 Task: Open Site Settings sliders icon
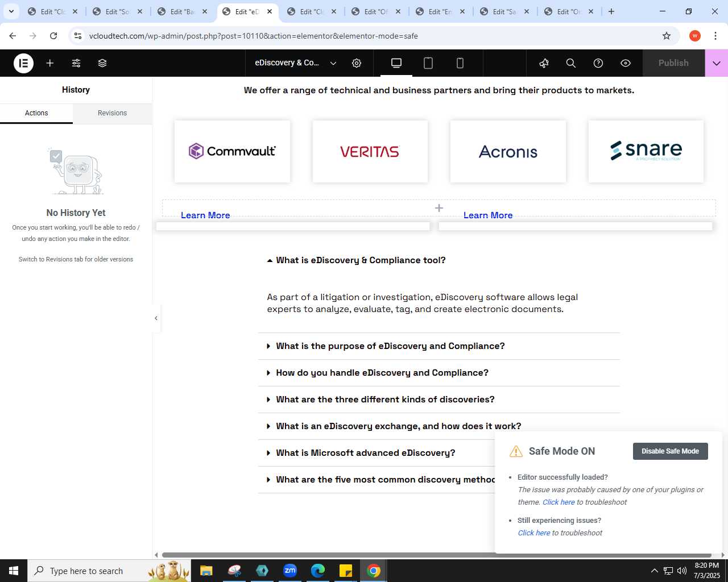point(76,63)
